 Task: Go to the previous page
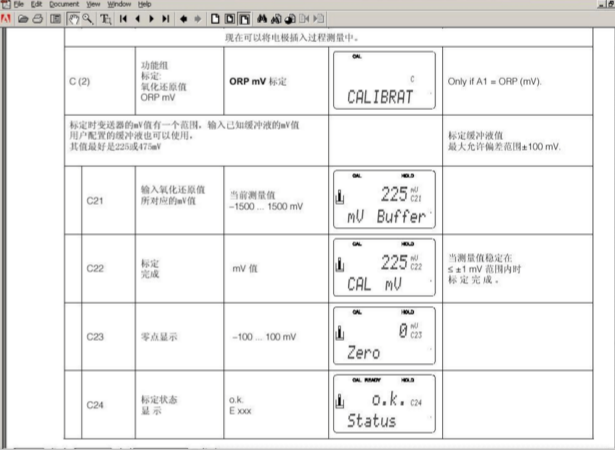click(x=137, y=18)
